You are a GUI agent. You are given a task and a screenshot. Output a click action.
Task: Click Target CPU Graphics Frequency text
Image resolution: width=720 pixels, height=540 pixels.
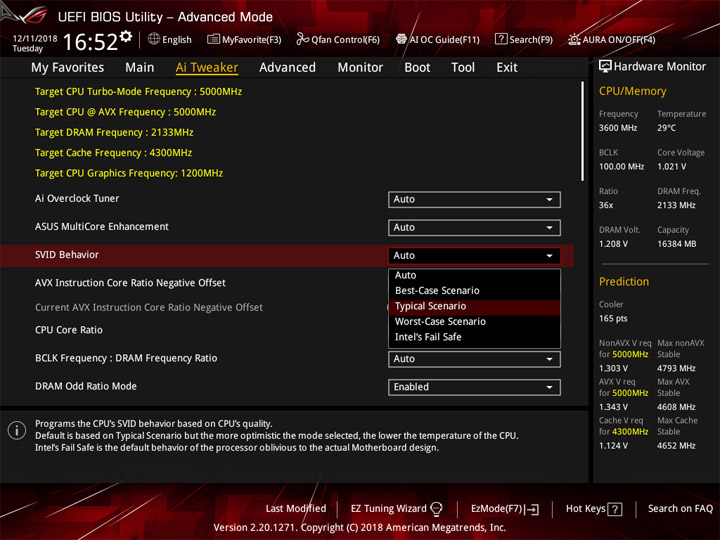[x=129, y=173]
